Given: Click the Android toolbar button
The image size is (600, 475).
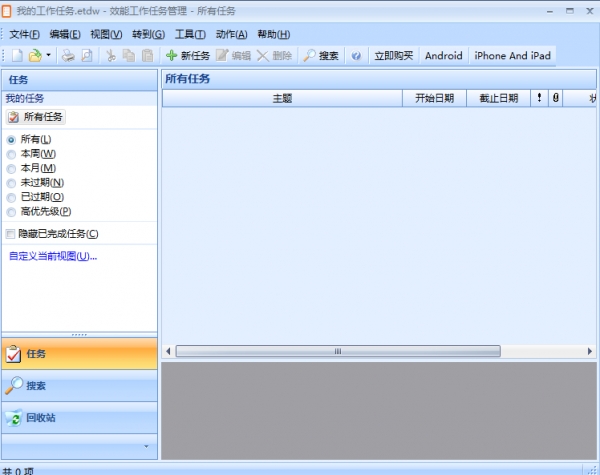Looking at the screenshot, I should [x=443, y=56].
